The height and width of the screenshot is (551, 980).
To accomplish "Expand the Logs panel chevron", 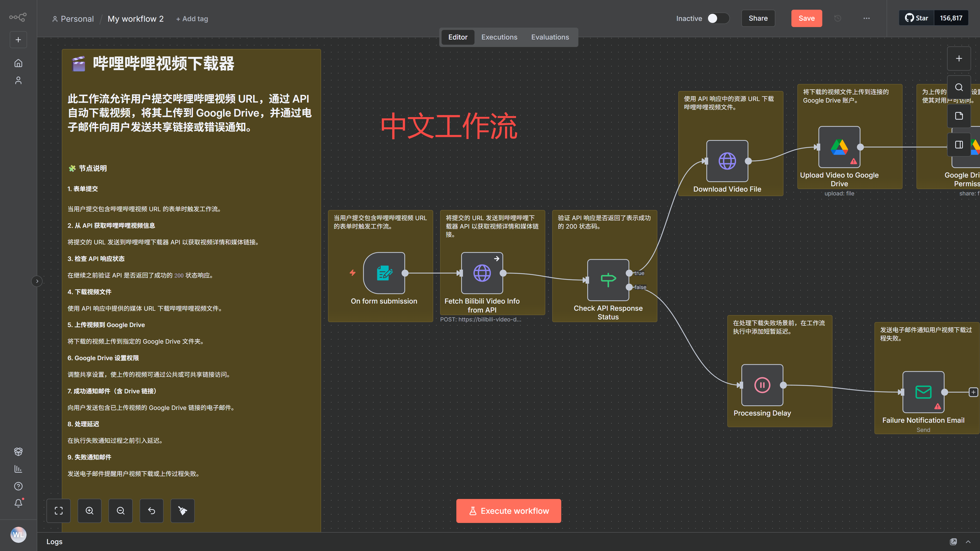I will 968,542.
